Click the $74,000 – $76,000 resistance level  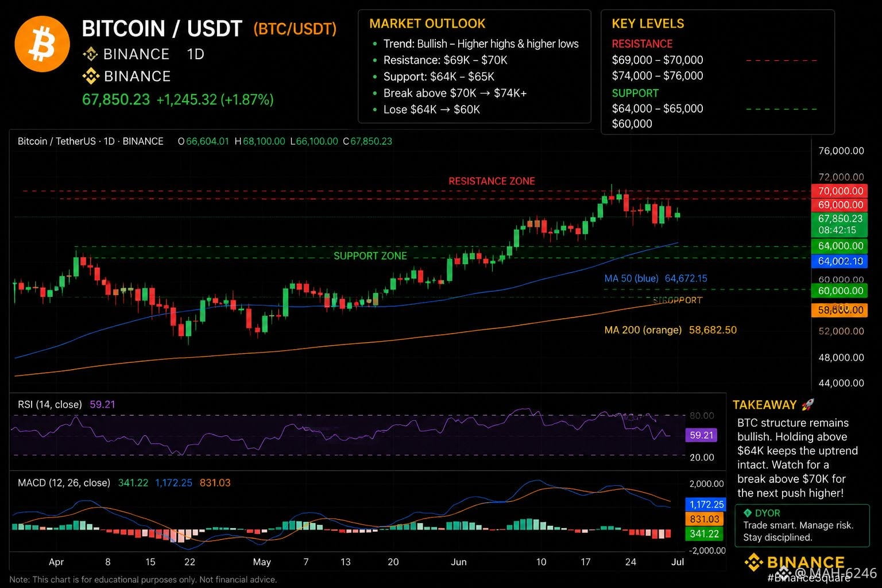tap(657, 75)
